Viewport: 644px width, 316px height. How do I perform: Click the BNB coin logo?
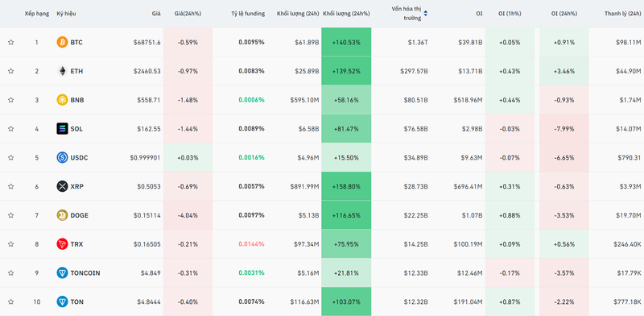[x=62, y=100]
